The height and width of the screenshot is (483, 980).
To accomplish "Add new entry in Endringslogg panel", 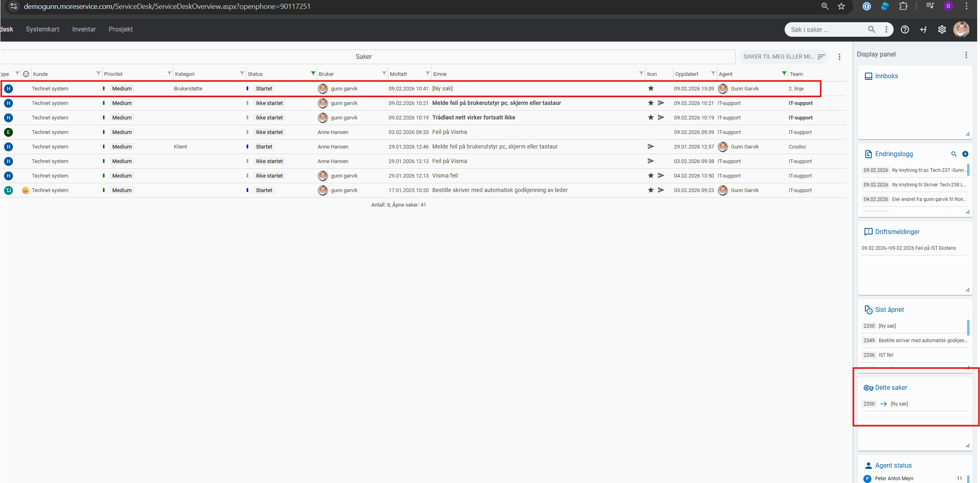I will click(x=965, y=154).
